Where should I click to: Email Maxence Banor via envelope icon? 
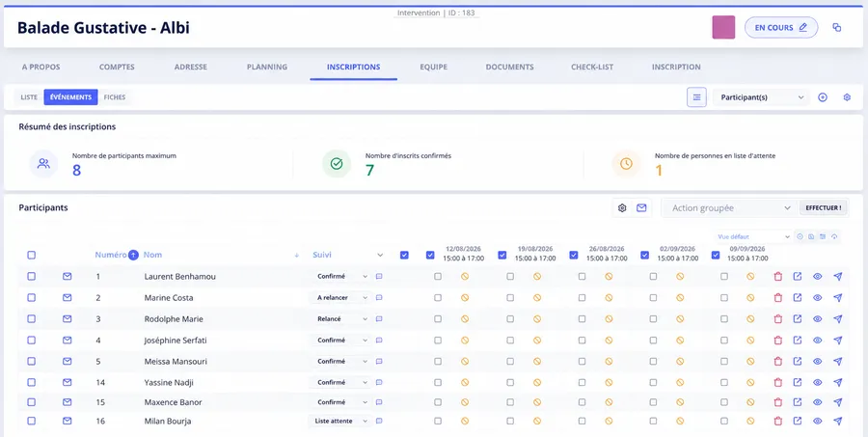[x=67, y=402]
